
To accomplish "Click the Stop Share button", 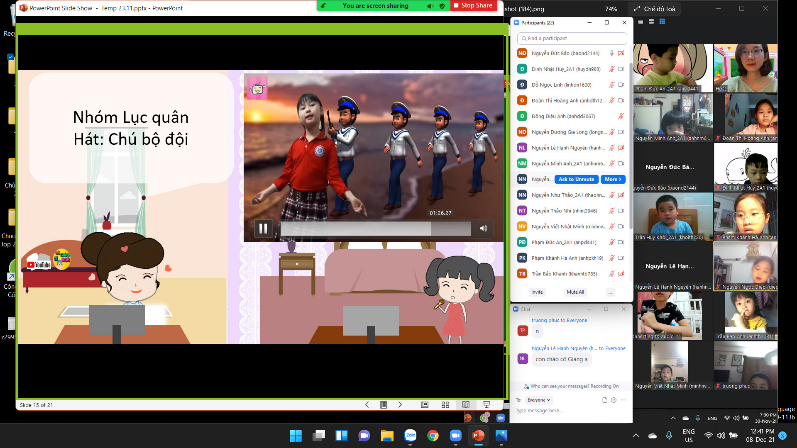I will [x=474, y=5].
